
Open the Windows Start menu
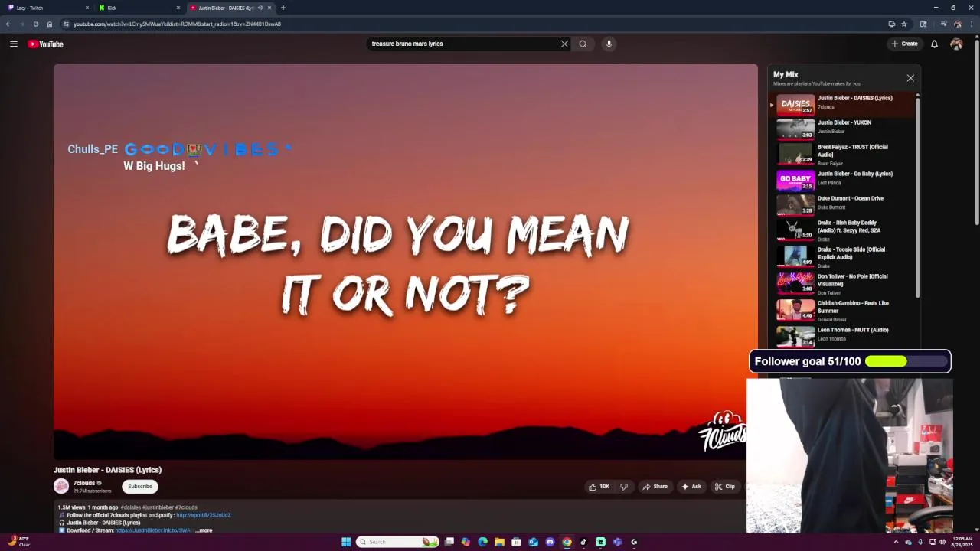click(346, 542)
